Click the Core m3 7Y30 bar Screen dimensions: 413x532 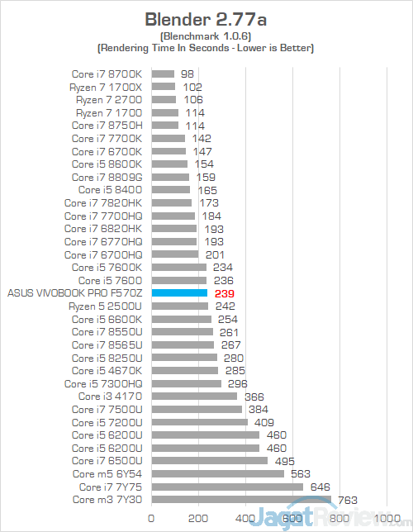(241, 500)
